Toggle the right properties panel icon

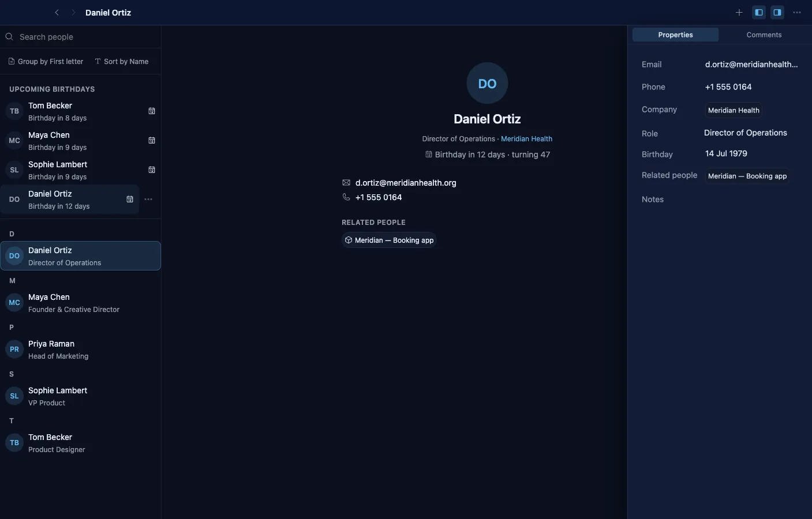coord(777,12)
